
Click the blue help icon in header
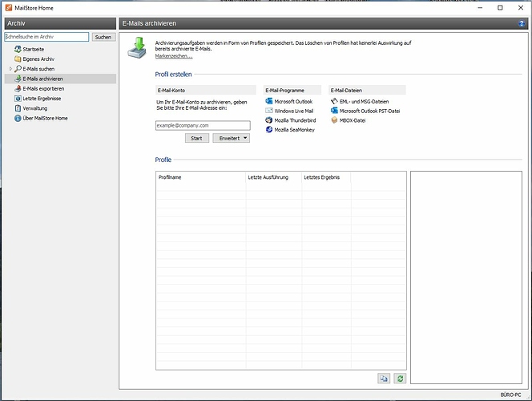pos(522,23)
